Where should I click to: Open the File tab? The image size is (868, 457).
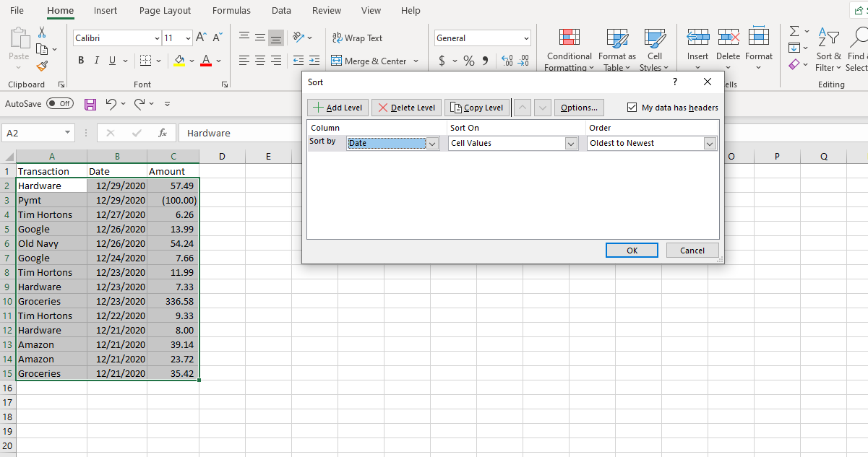(17, 11)
